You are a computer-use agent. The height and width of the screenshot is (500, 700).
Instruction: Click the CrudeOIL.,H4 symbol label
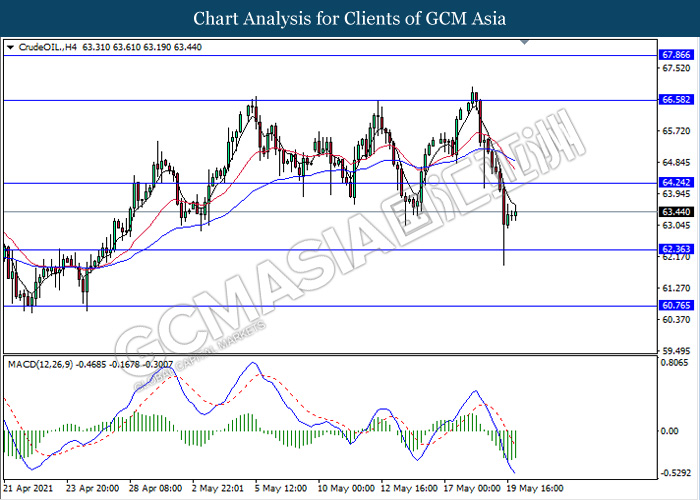(48, 47)
